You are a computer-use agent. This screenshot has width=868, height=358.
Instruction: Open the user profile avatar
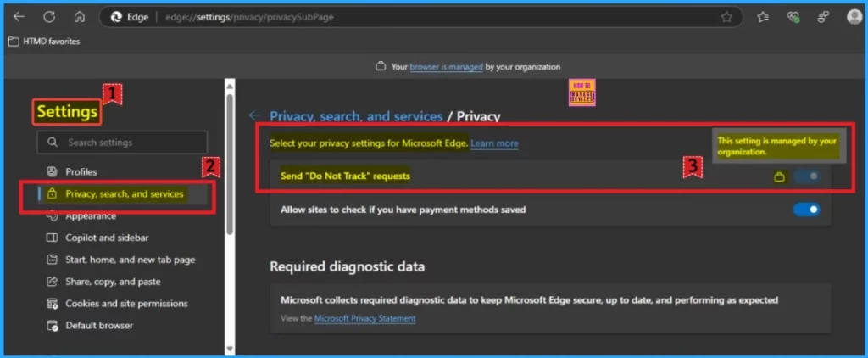854,17
